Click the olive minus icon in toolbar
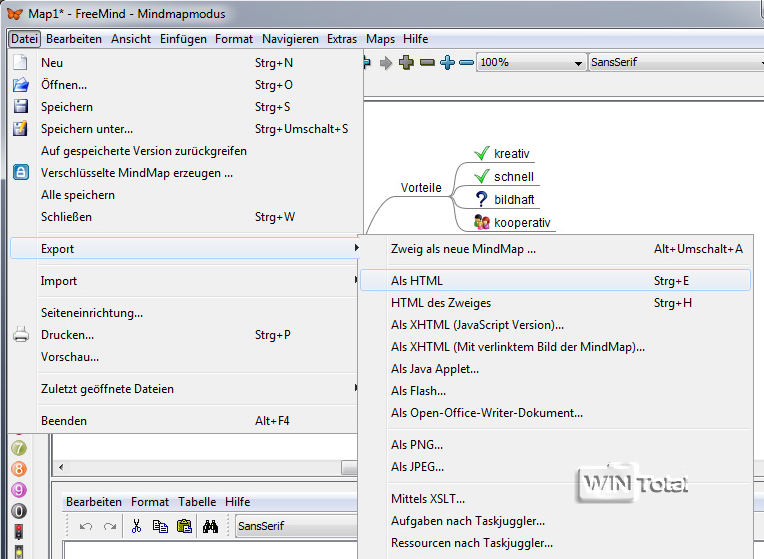The width and height of the screenshot is (764, 559). click(427, 62)
